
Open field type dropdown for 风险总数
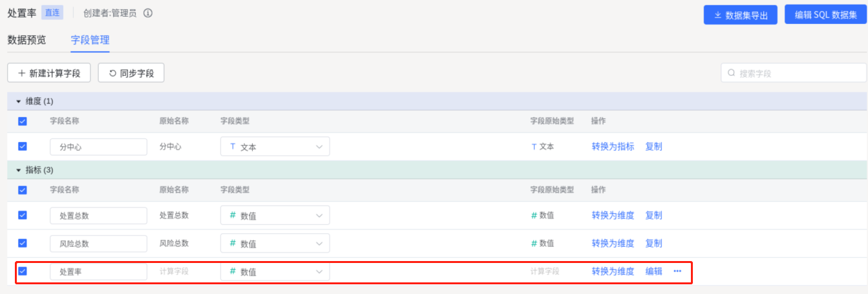[275, 244]
